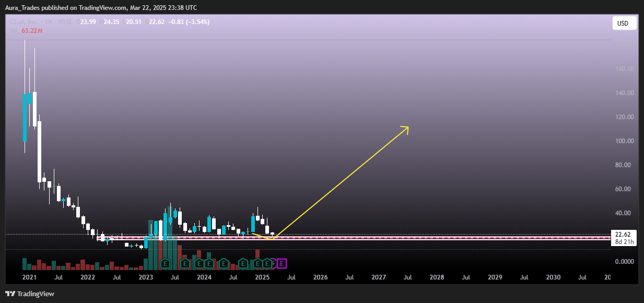Click the low value 20.51
The width and height of the screenshot is (644, 303).
[134, 22]
